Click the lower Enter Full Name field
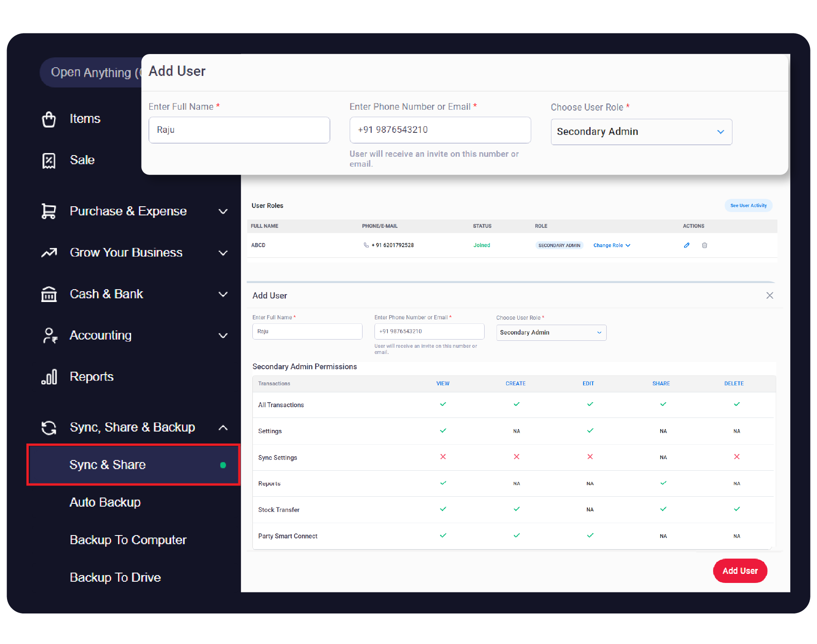The image size is (817, 644). pyautogui.click(x=307, y=331)
